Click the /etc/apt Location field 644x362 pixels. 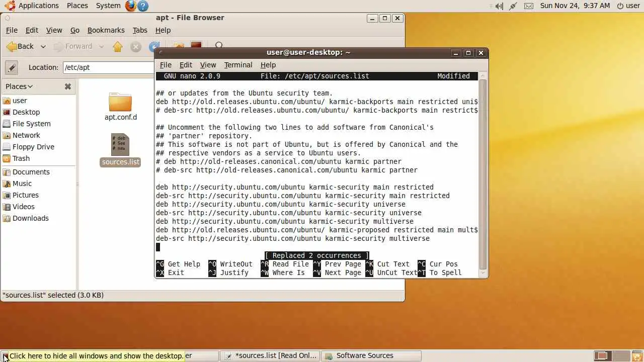pos(108,67)
